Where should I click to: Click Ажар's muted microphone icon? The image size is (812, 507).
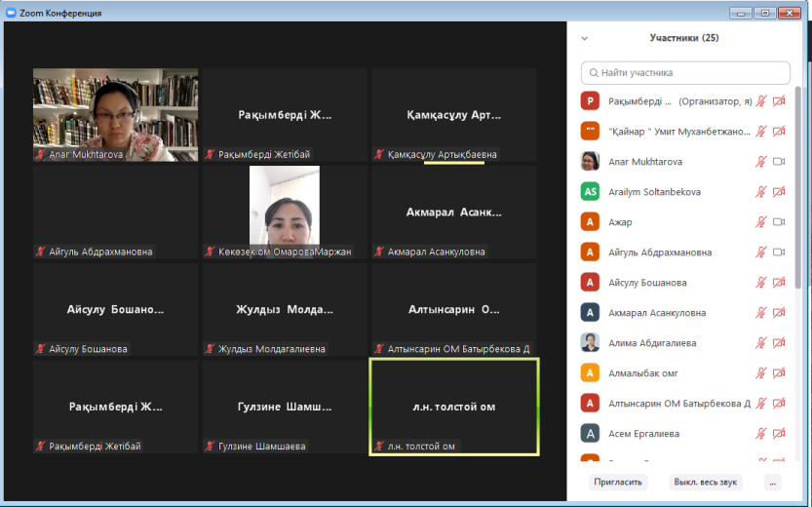[761, 222]
